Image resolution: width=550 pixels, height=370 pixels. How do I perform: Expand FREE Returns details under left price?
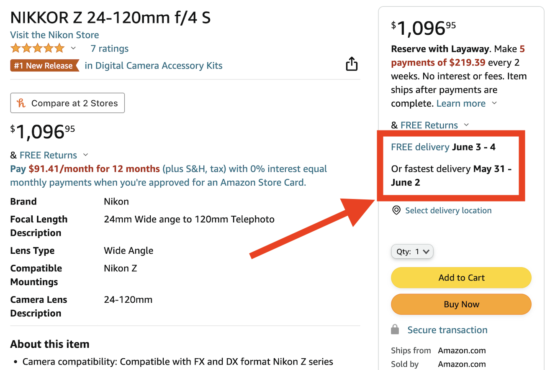(86, 155)
